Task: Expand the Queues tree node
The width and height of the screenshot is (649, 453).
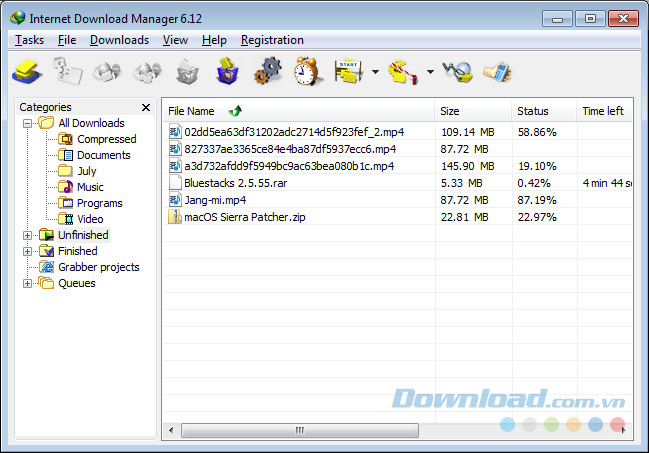Action: (x=27, y=284)
